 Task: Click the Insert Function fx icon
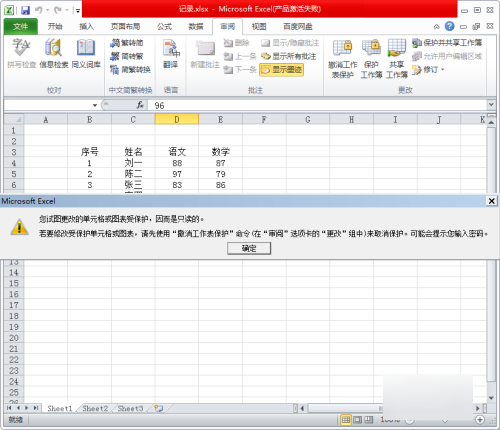coord(140,105)
